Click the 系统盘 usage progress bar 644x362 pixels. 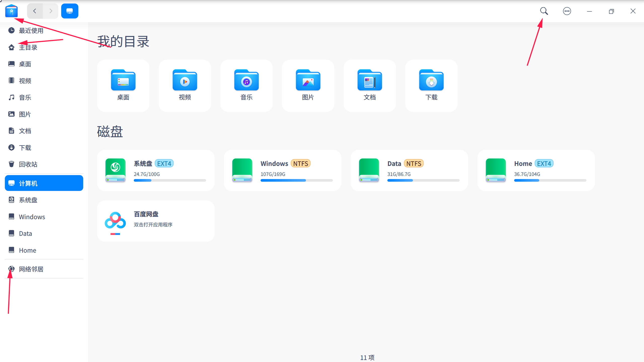pyautogui.click(x=170, y=180)
